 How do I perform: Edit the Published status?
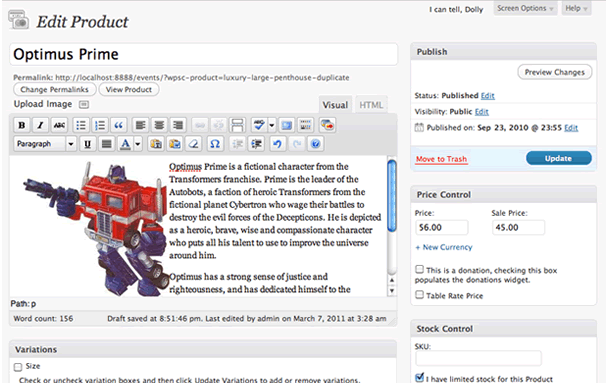coord(487,95)
